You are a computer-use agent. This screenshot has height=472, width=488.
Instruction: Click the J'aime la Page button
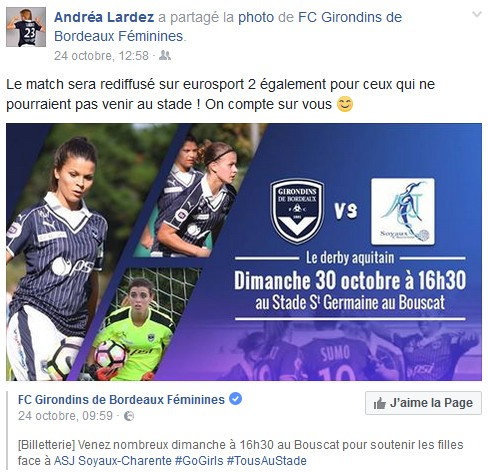[x=423, y=403]
